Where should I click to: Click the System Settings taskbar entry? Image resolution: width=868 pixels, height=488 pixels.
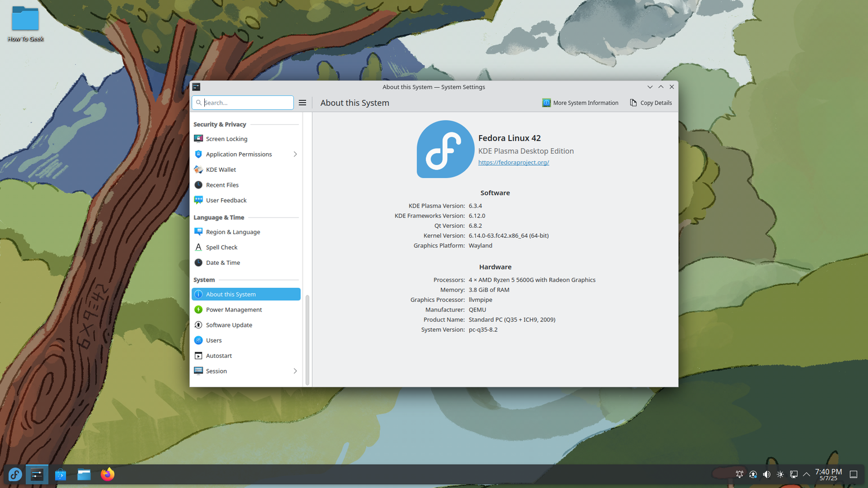click(37, 475)
